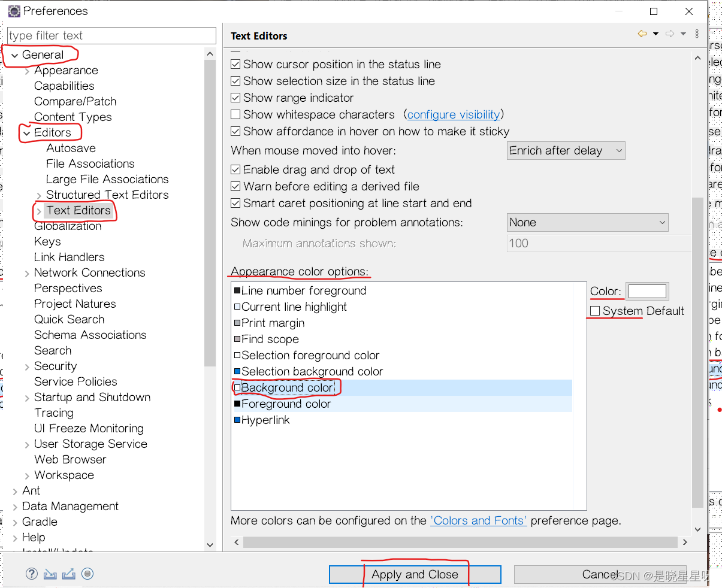Select Compare/Patch in the tree

(x=75, y=101)
